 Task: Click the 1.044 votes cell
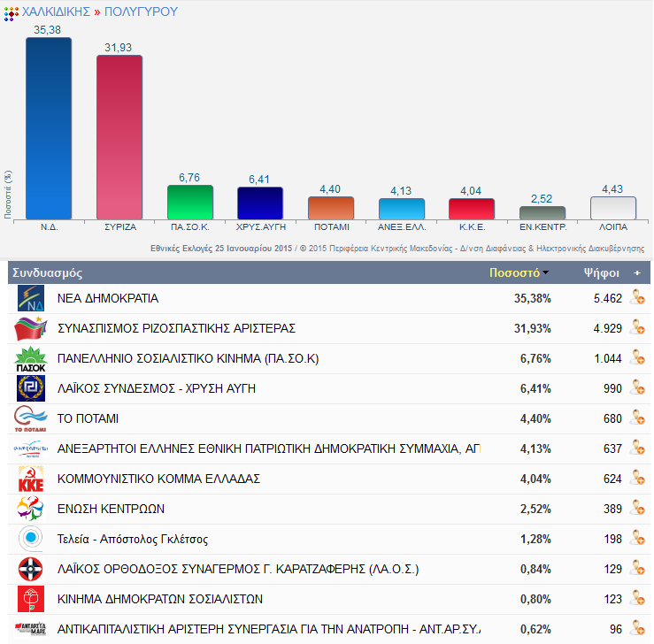point(608,358)
